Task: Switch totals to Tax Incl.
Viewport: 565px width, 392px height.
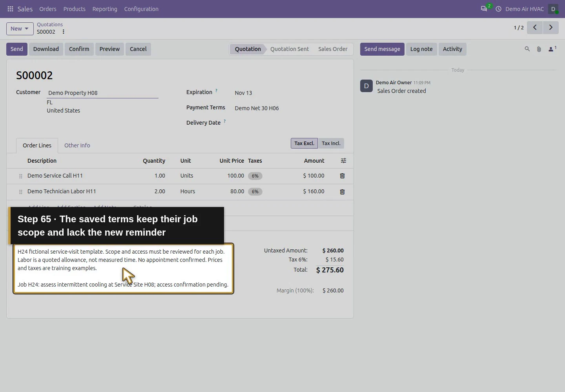Action: point(331,143)
